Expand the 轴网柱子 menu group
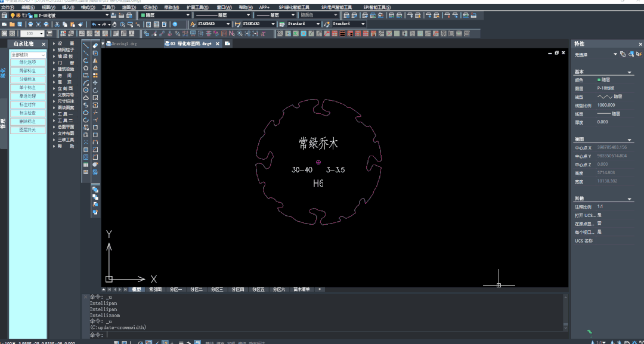644x344 pixels. (64, 49)
